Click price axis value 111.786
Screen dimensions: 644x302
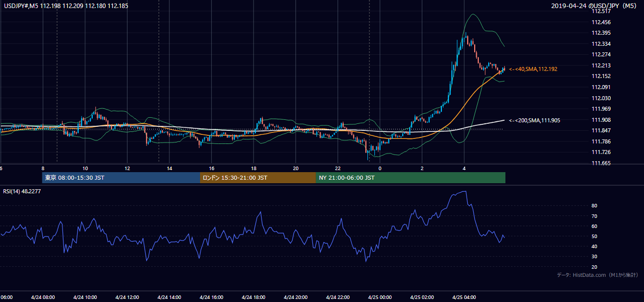click(602, 141)
